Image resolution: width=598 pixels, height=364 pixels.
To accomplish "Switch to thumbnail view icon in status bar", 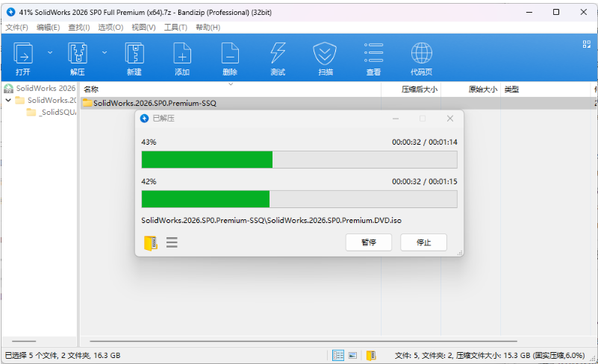I will point(353,356).
